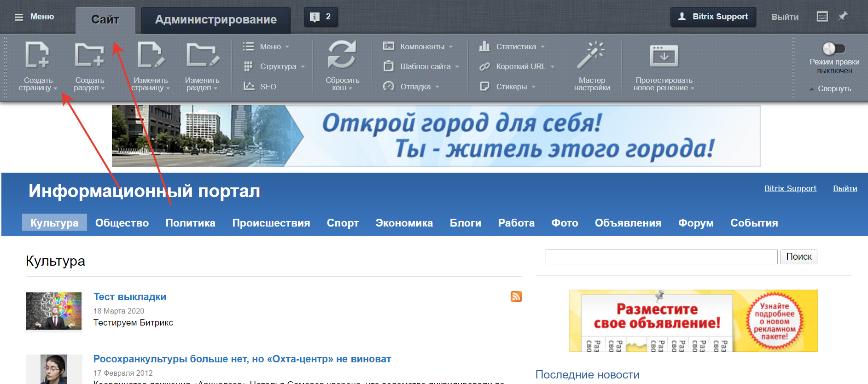The image size is (868, 384).
Task: Launch the Мастер настройки magic wand
Action: point(591,55)
